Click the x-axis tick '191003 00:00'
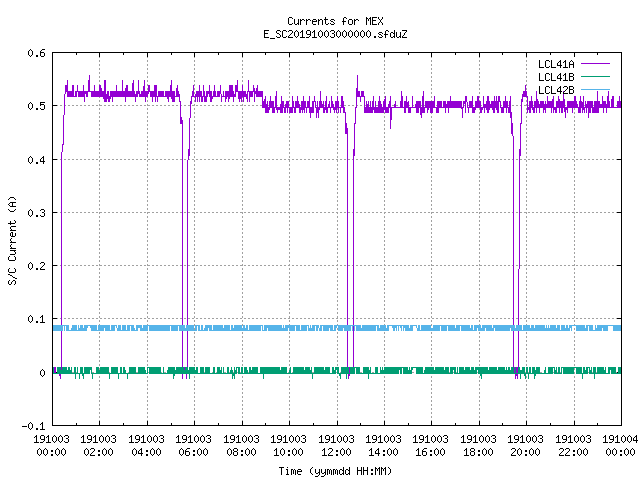Image resolution: width=640 pixels, height=480 pixels. (51, 445)
